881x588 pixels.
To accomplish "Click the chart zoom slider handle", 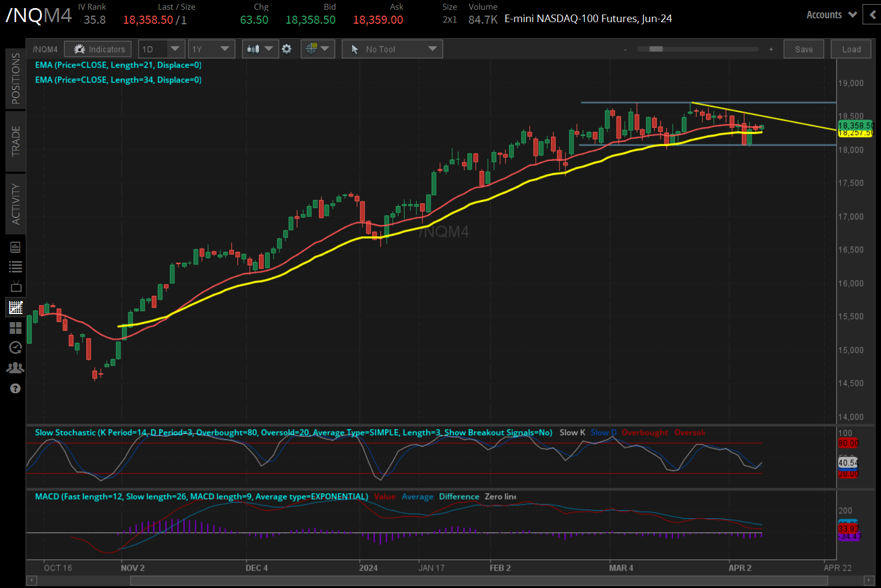I will [656, 49].
